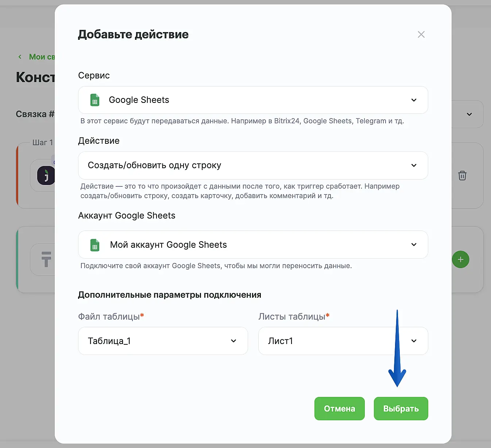Screen dimensions: 491x448
Task: Open the Действие dropdown arrow
Action: pyautogui.click(x=414, y=165)
